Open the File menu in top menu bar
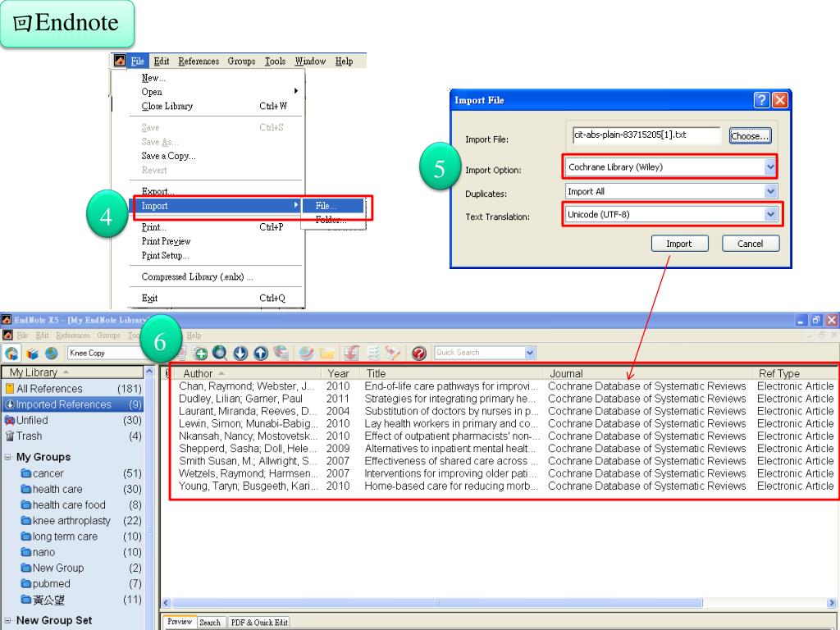This screenshot has width=840, height=630. pos(137,61)
